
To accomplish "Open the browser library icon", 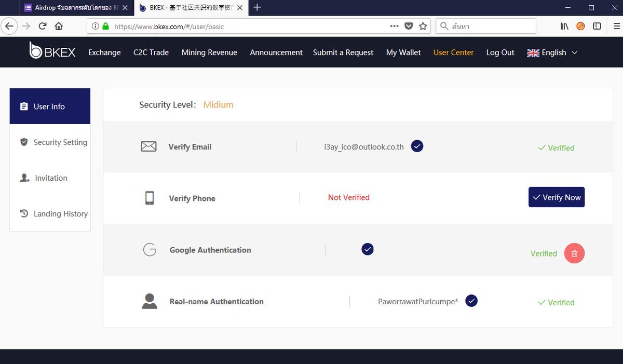I will pos(564,26).
